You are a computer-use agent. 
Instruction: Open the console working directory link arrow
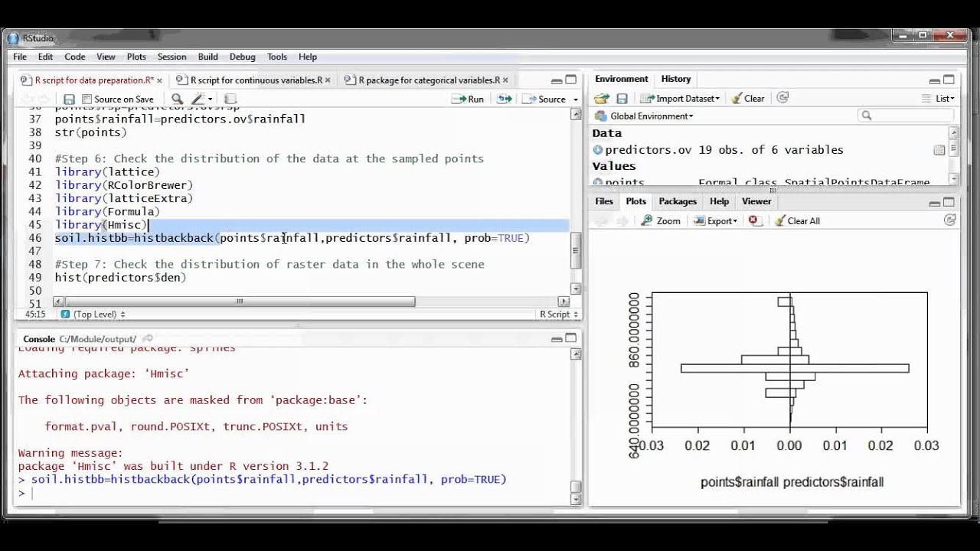click(148, 338)
